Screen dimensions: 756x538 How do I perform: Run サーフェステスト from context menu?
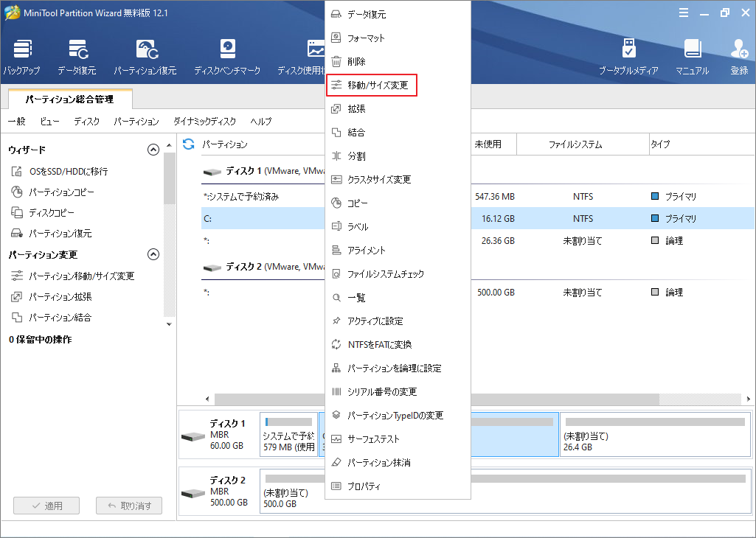398,439
